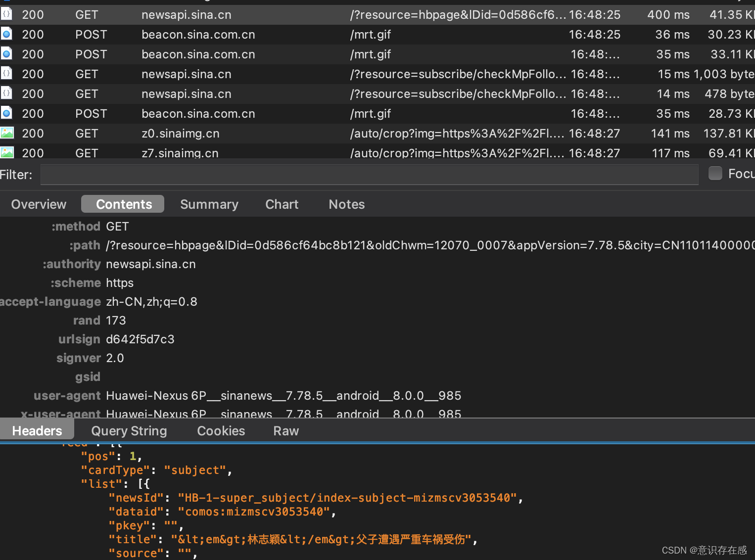Viewport: 755px width, 560px height.
Task: Click the "pos": 1 JSON line
Action: [111, 456]
